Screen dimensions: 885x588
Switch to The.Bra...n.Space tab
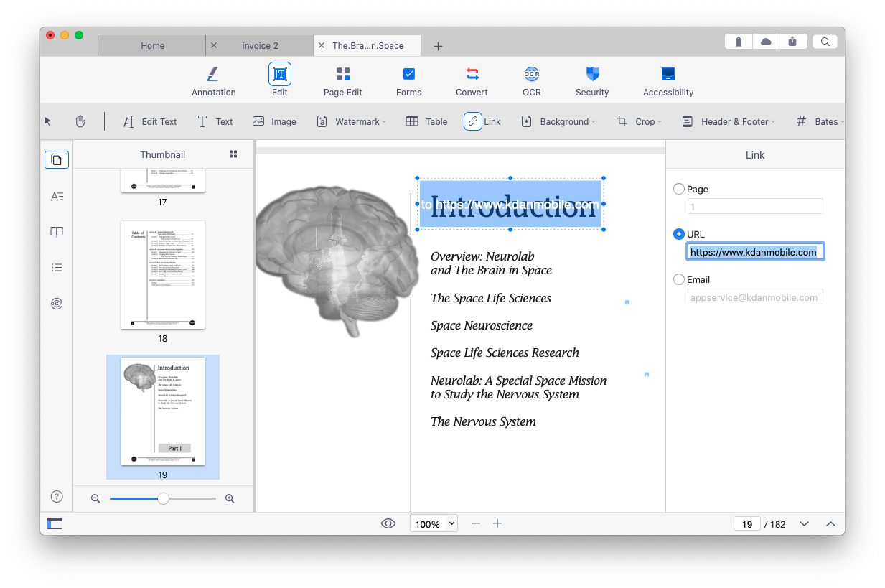point(367,45)
